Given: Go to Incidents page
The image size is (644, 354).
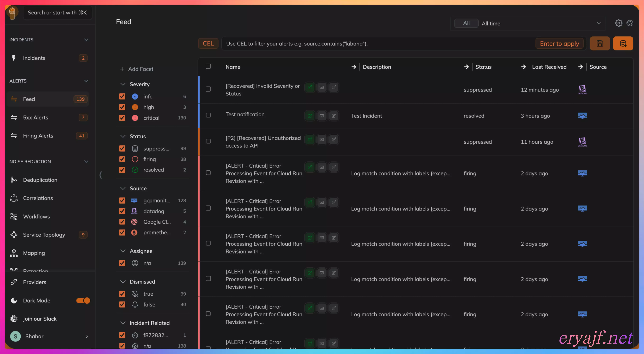Looking at the screenshot, I should [x=34, y=58].
